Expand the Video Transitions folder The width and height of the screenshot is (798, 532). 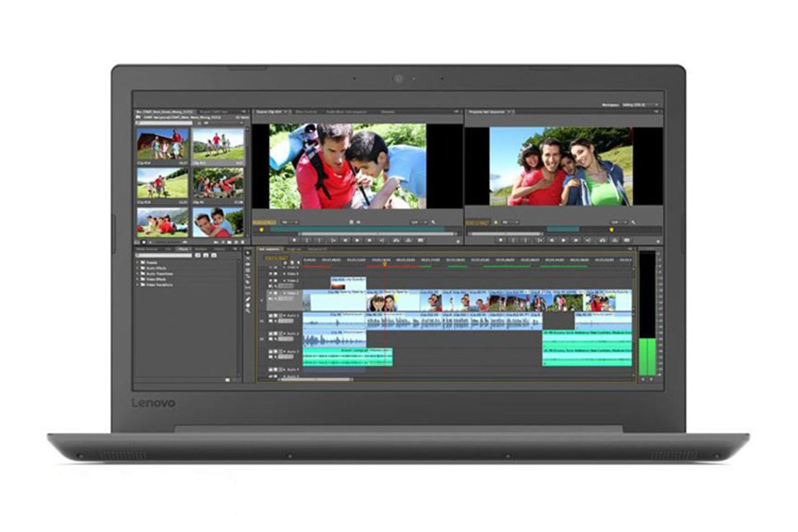coord(138,285)
